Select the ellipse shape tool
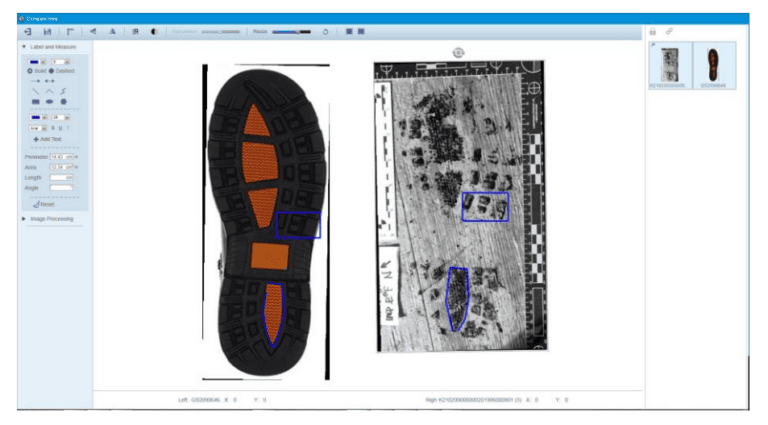768x425 pixels. point(49,102)
